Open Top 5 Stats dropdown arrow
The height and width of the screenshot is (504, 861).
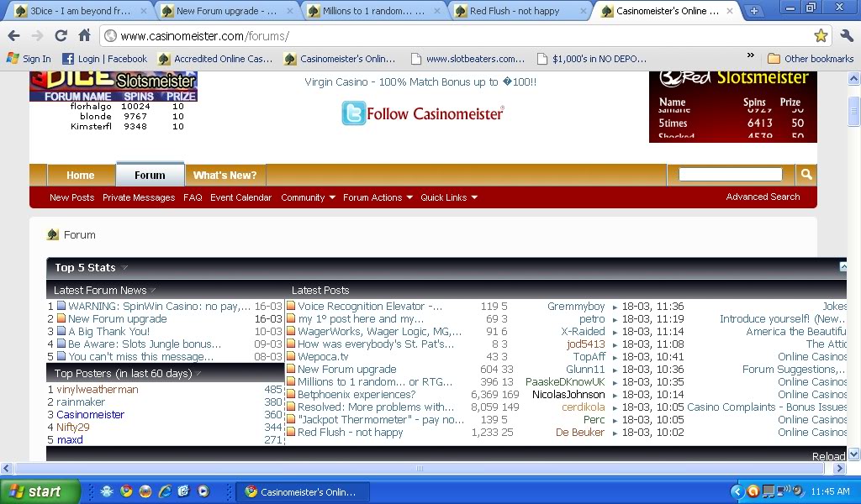pyautogui.click(x=124, y=268)
